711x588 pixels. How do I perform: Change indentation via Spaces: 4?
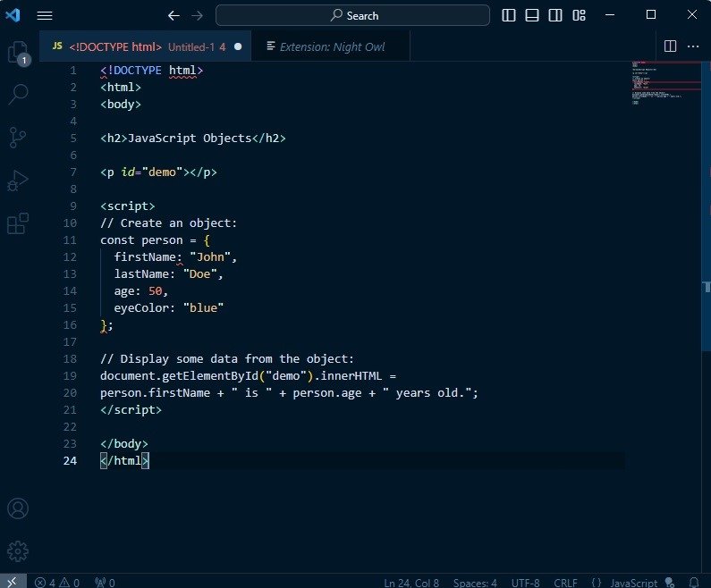(x=475, y=583)
